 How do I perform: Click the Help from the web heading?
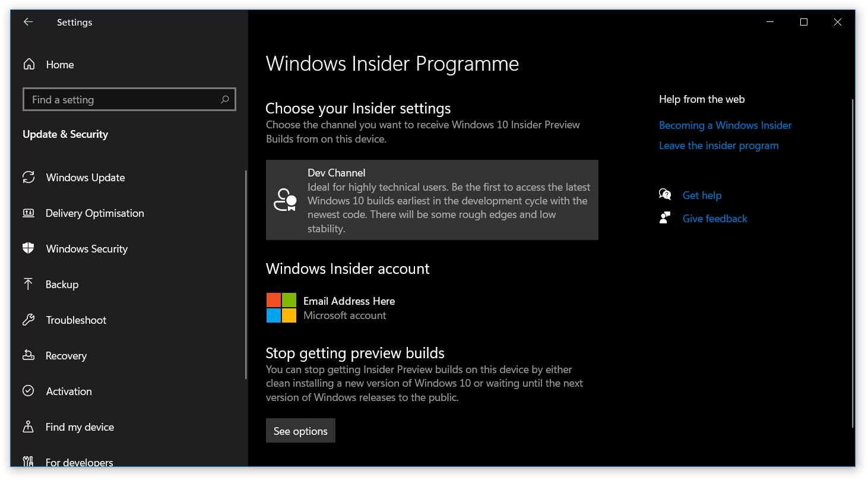point(702,99)
